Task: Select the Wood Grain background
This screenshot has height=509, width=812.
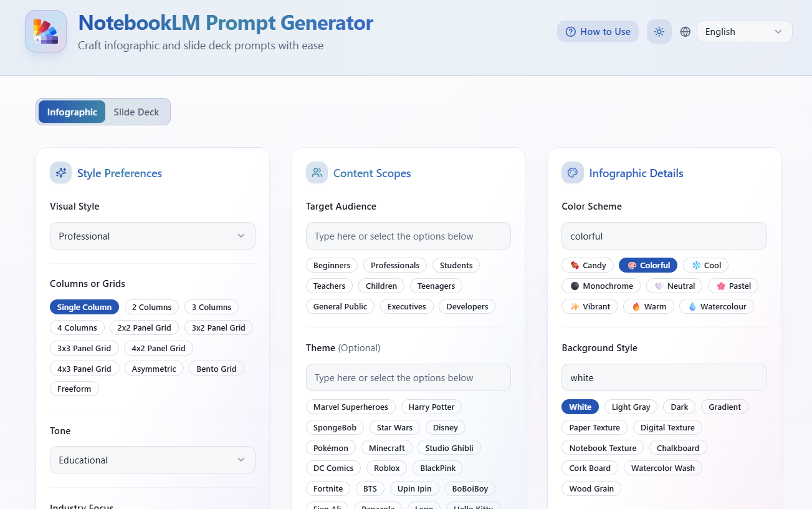Action: tap(591, 488)
